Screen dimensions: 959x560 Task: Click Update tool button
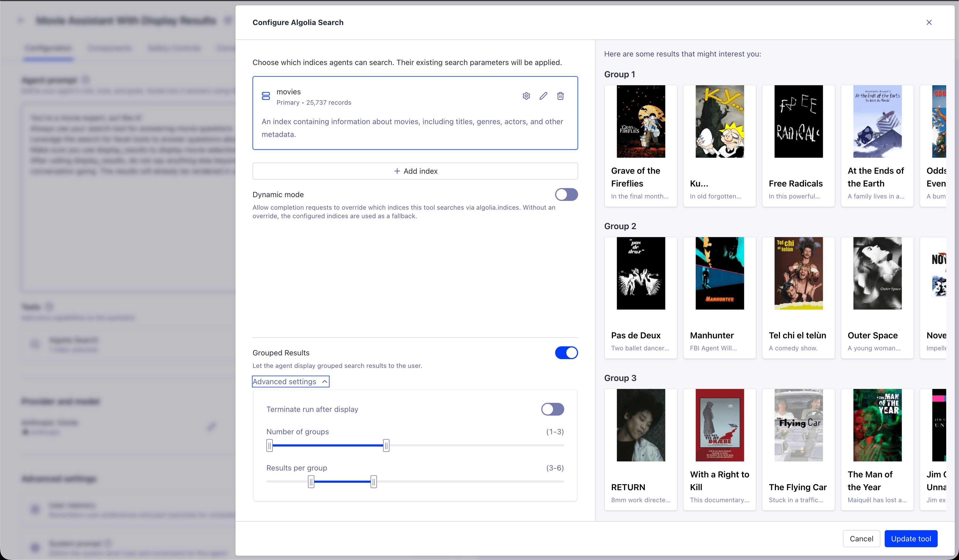(911, 539)
